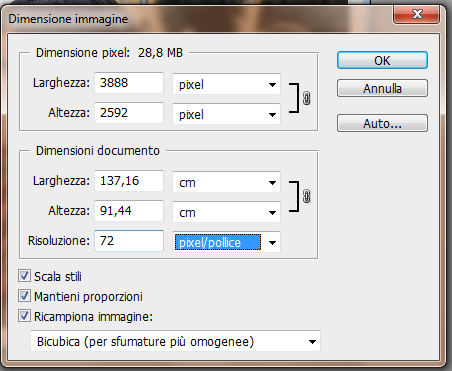Focus pixel Altezza field showing 2592
Image resolution: width=452 pixels, height=371 pixels.
(129, 113)
